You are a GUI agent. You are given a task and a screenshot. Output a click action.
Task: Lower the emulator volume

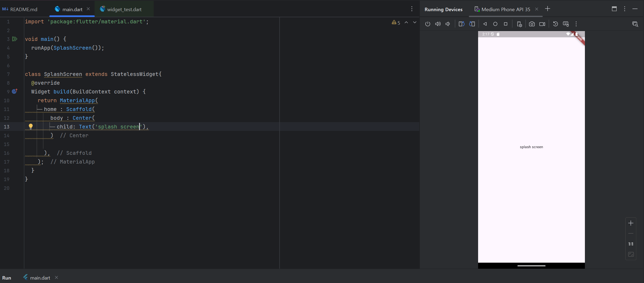tap(448, 24)
